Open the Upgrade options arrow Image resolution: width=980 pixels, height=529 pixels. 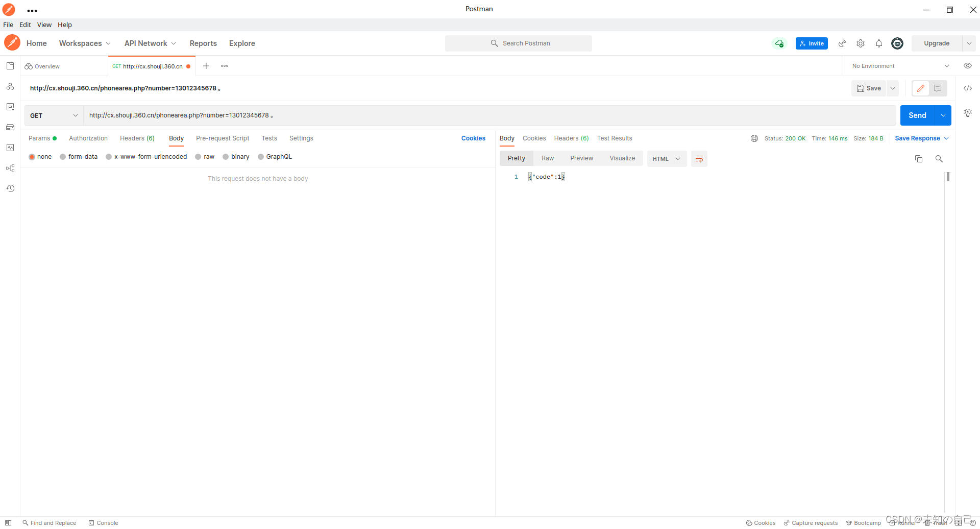point(969,43)
